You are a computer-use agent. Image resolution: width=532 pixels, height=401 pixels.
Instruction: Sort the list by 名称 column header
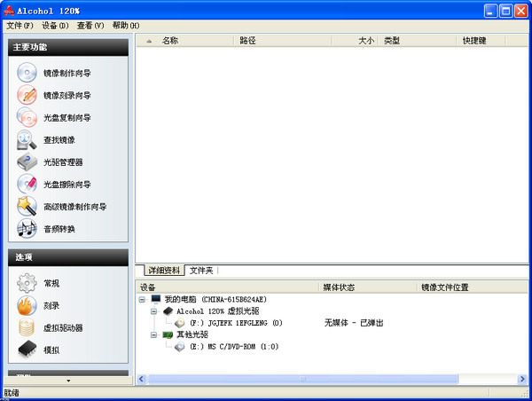[x=170, y=41]
